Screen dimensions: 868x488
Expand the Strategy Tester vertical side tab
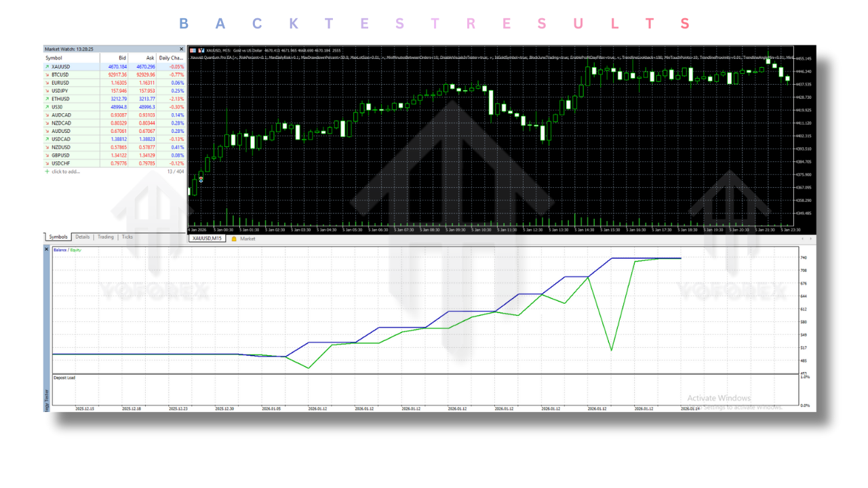coord(46,393)
